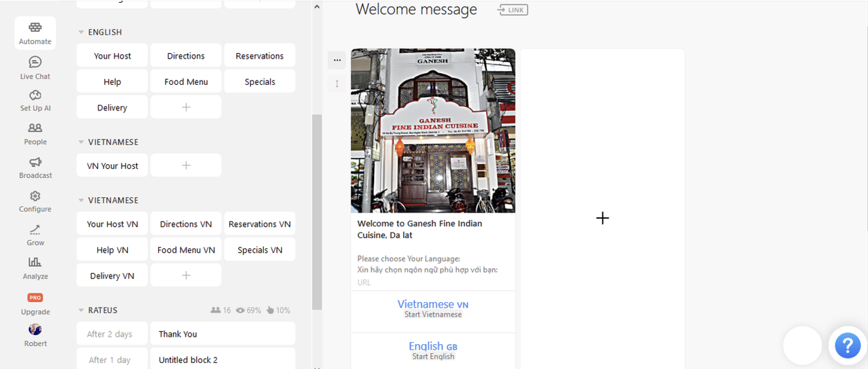Open the Delivery block

click(112, 107)
